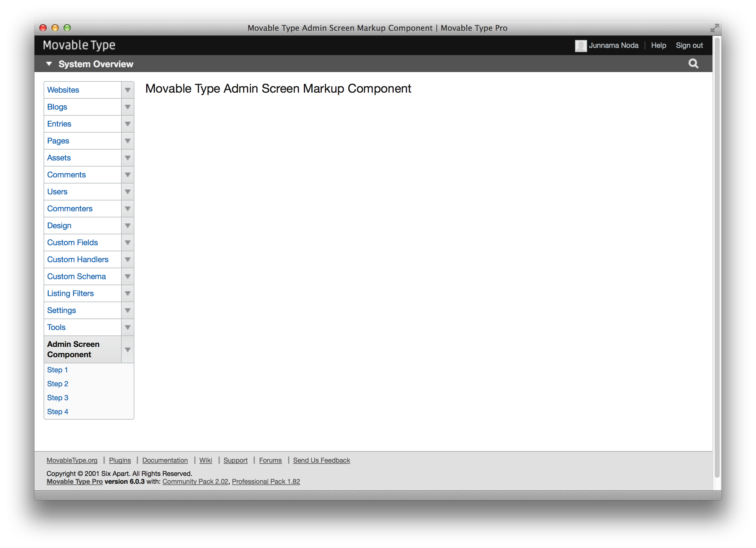Image resolution: width=756 pixels, height=548 pixels.
Task: Click the Movable Type logo
Action: pos(79,45)
